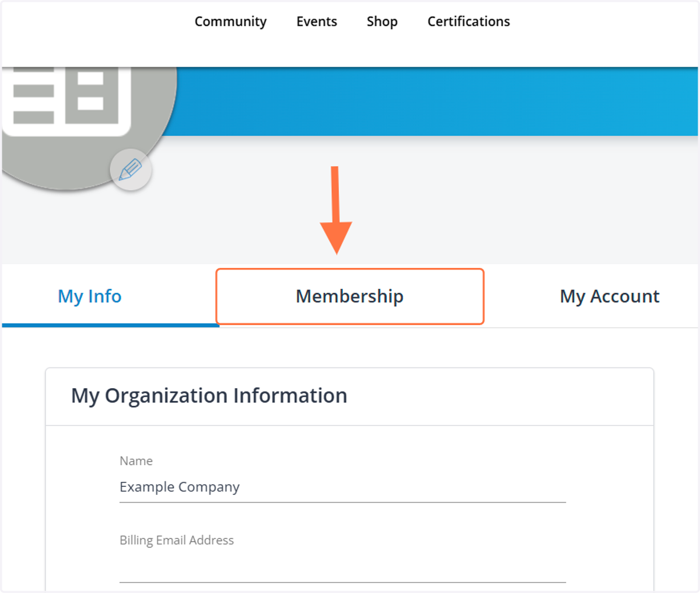Open the Membership tab
The width and height of the screenshot is (700, 593).
pos(350,296)
